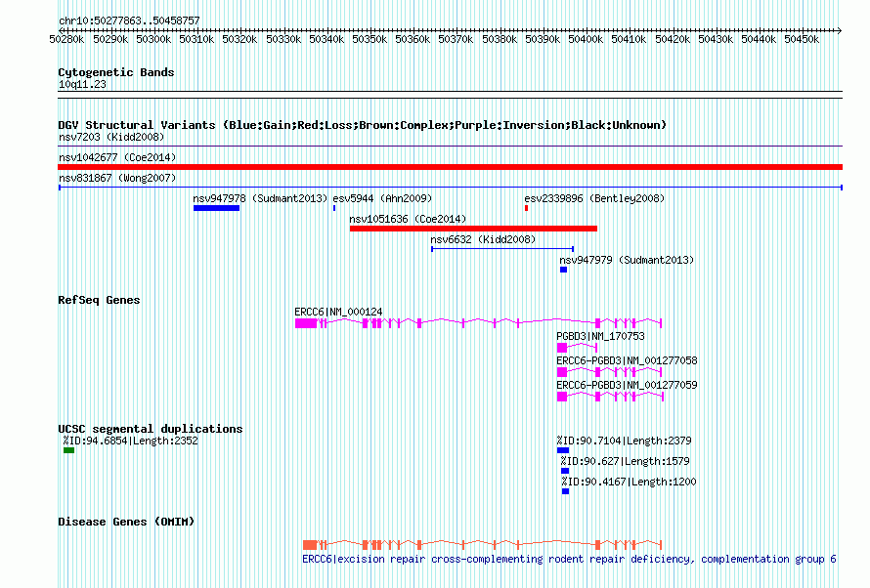870x588 pixels.
Task: Click the 50450k ruler tick label
Action: [x=802, y=39]
